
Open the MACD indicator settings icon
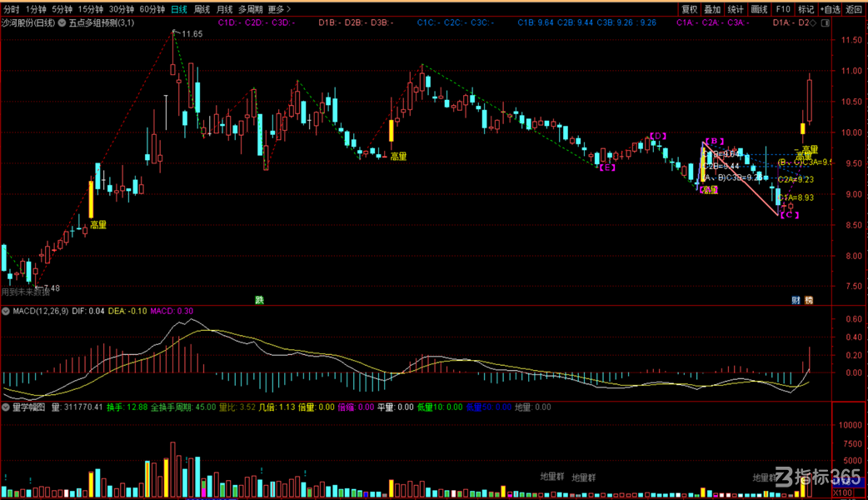pos(6,311)
